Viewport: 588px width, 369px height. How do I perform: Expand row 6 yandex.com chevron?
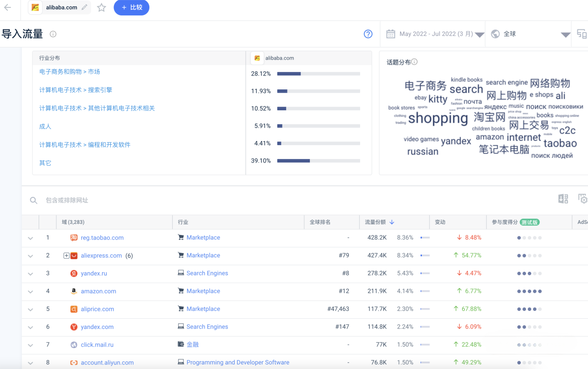click(30, 328)
